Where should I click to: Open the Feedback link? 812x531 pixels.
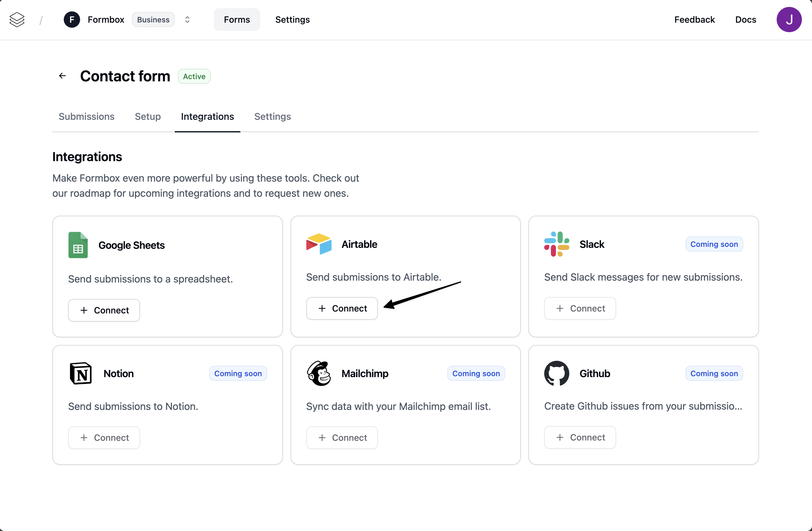[694, 20]
